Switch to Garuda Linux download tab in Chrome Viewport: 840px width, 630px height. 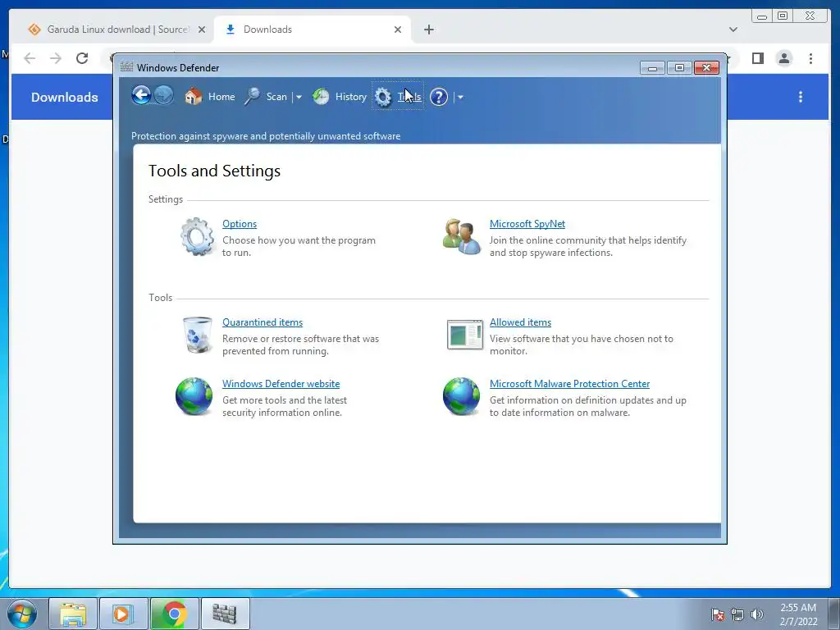pos(118,30)
